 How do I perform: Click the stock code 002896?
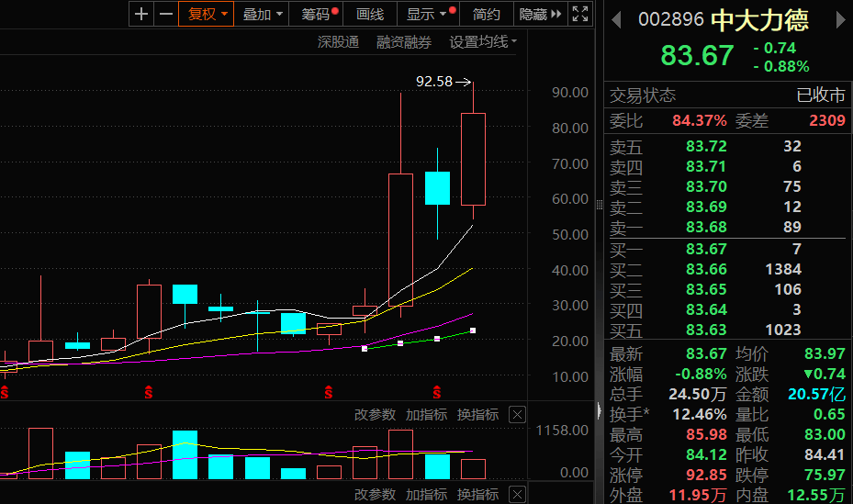pyautogui.click(x=671, y=20)
